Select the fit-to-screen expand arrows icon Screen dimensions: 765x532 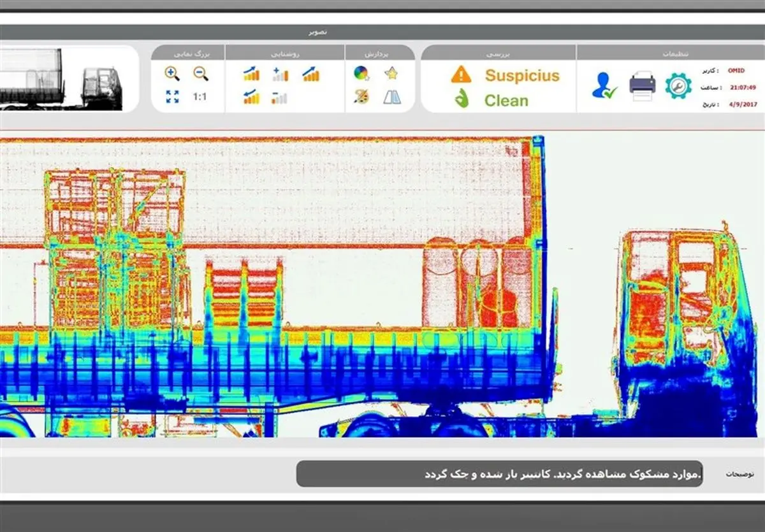click(172, 97)
